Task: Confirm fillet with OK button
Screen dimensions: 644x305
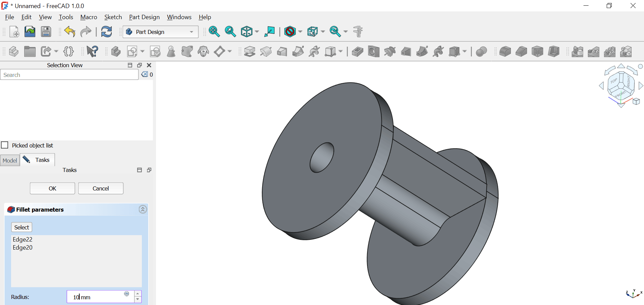Action: click(52, 188)
